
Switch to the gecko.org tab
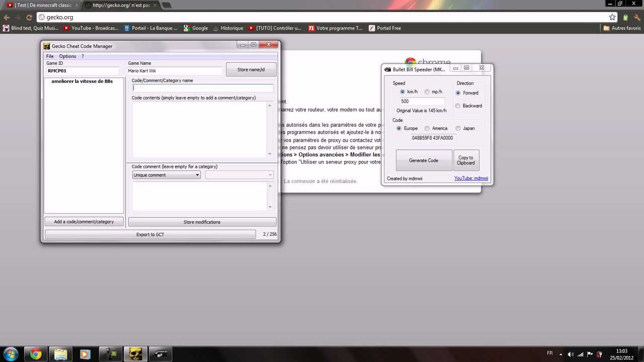[x=121, y=5]
